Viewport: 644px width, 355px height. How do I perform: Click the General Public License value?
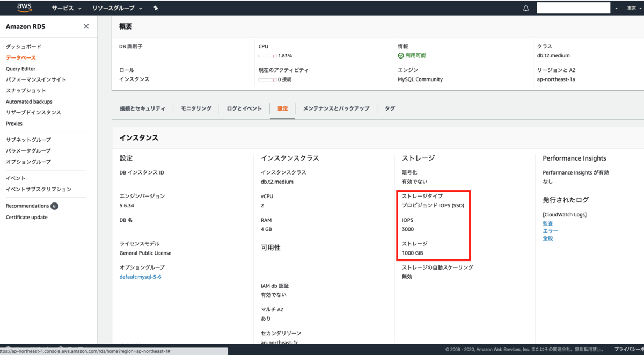[145, 253]
